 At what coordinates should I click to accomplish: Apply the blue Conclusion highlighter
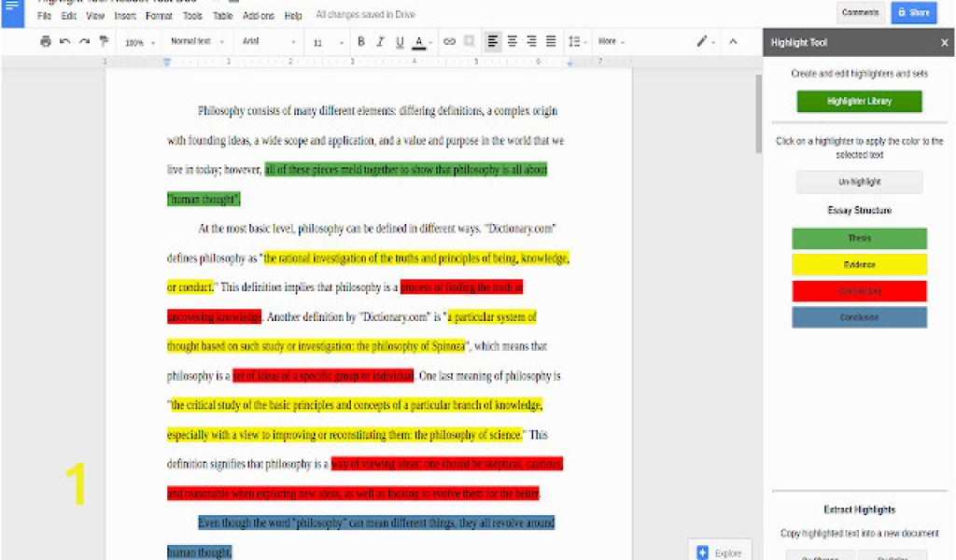tap(859, 317)
